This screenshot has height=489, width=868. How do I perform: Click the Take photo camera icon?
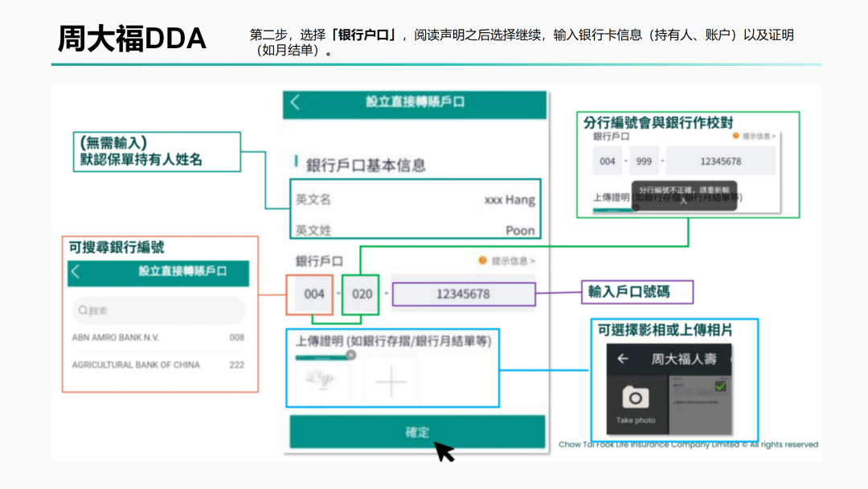(636, 397)
